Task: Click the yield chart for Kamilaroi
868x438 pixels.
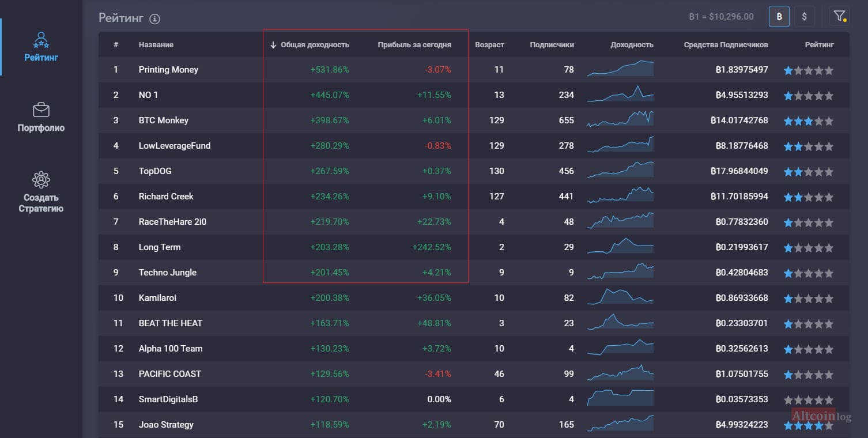Action: click(620, 297)
